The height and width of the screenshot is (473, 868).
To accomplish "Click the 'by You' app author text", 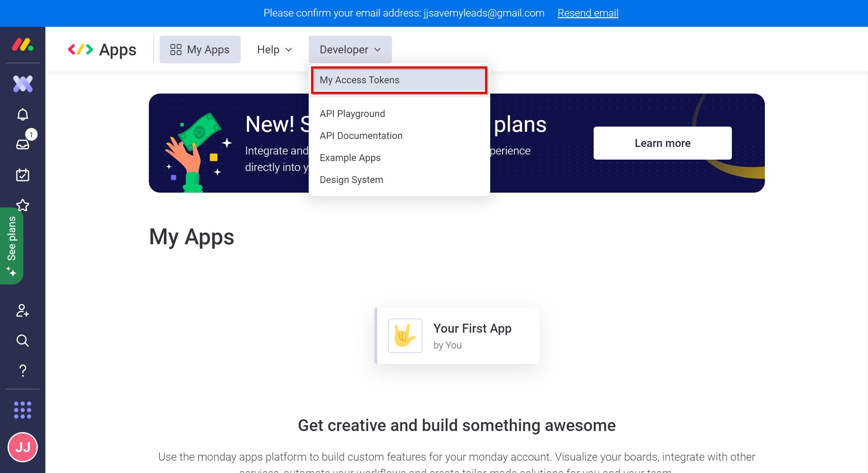I will (x=447, y=345).
